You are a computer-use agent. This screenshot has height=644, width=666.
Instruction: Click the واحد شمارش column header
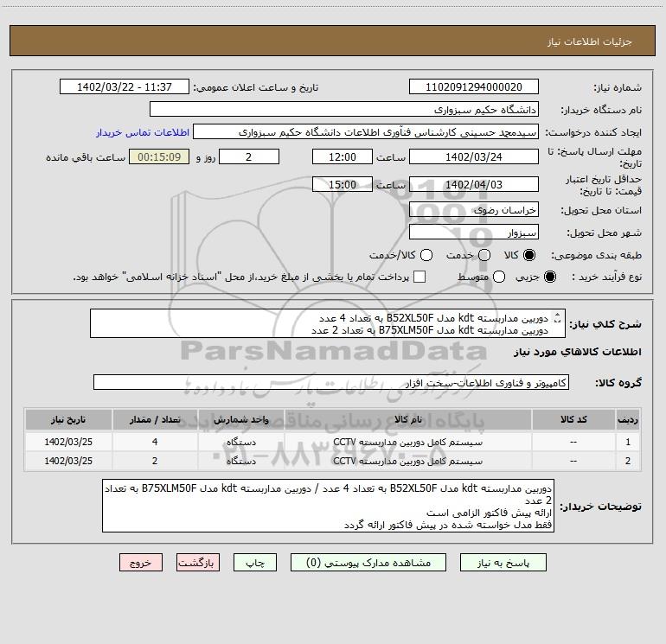pos(240,420)
